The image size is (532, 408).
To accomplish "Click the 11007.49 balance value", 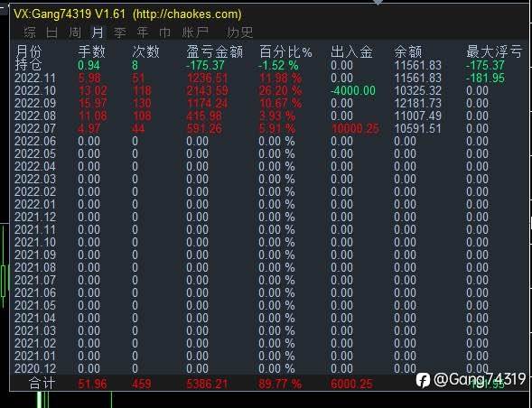I will tap(417, 116).
